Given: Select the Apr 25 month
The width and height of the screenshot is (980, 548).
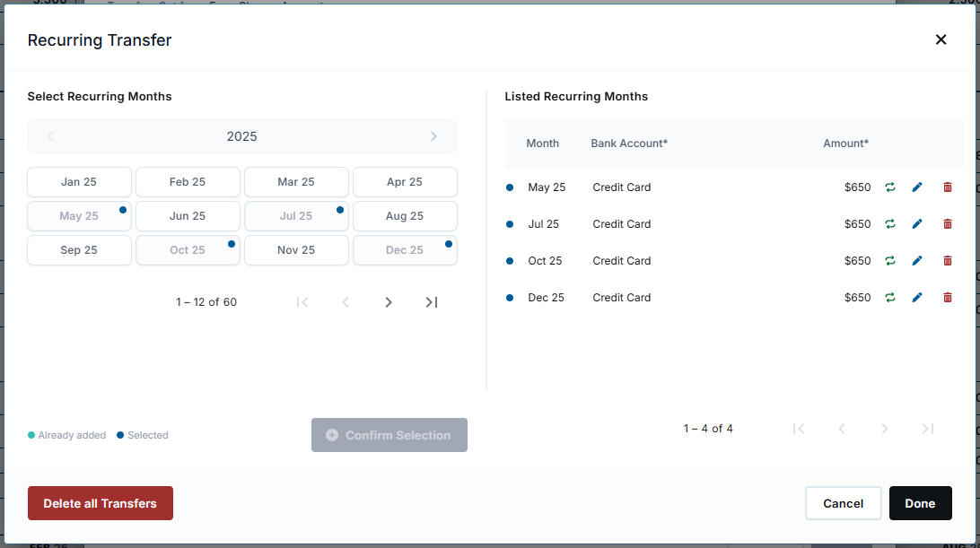Looking at the screenshot, I should 405,182.
